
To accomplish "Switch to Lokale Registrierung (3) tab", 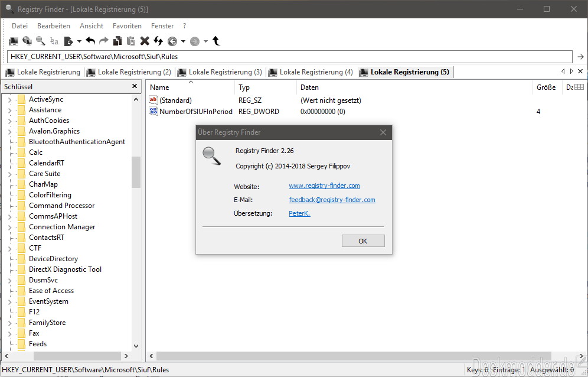I will [x=220, y=72].
